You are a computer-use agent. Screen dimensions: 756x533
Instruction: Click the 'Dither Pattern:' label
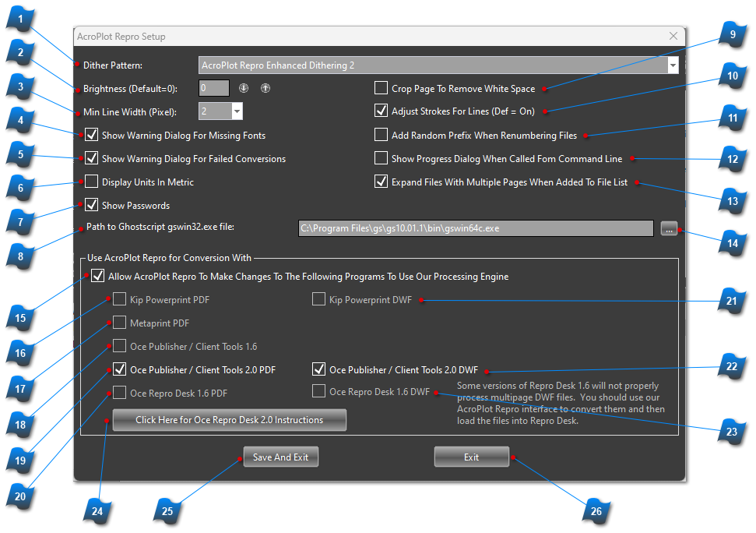pos(113,65)
